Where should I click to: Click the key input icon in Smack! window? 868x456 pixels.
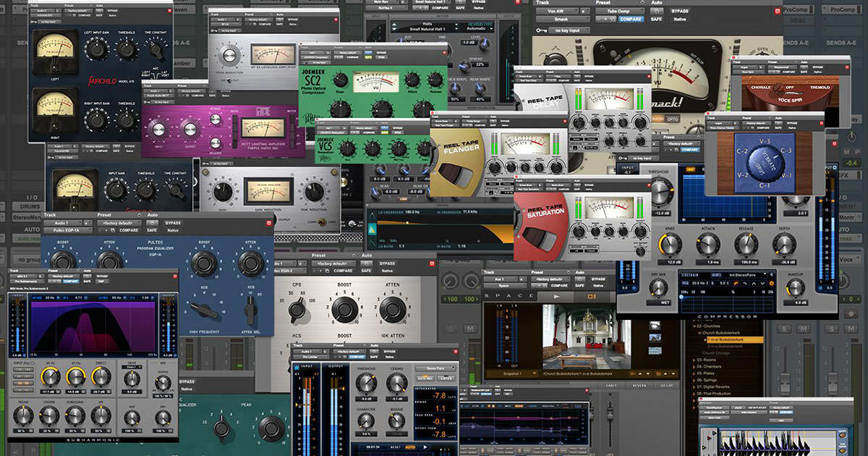point(541,32)
